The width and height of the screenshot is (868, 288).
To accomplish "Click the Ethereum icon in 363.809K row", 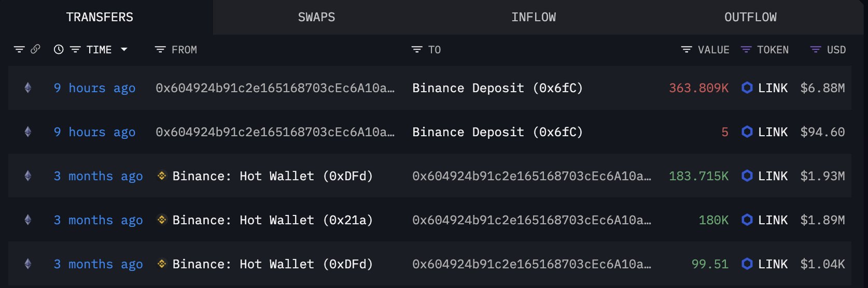I will point(28,88).
